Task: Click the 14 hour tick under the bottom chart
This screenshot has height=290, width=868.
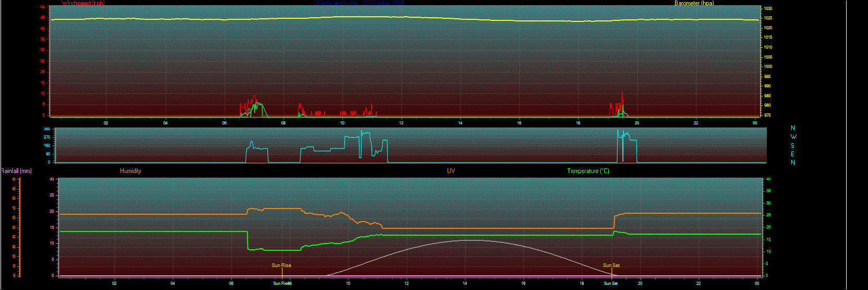Action: click(x=465, y=283)
